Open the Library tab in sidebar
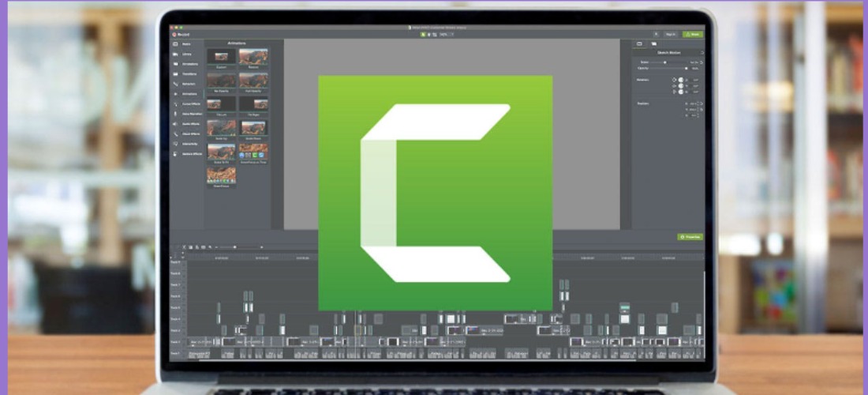 (x=183, y=54)
